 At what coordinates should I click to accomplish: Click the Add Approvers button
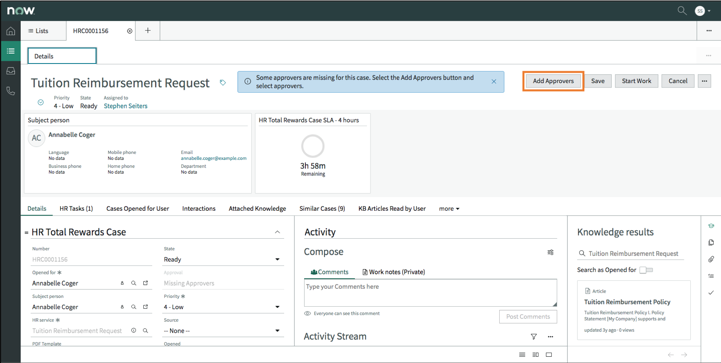[x=553, y=81]
